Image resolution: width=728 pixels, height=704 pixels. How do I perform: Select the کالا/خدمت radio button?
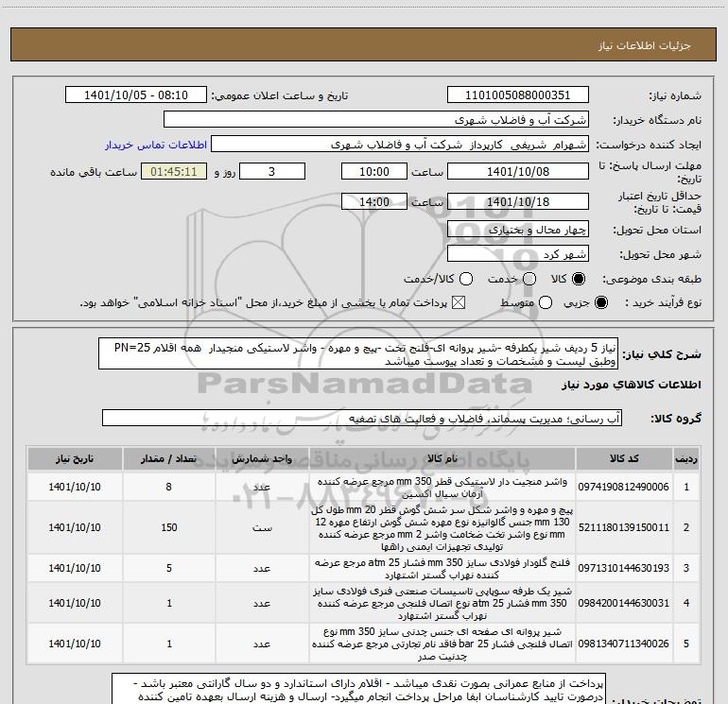pyautogui.click(x=466, y=279)
